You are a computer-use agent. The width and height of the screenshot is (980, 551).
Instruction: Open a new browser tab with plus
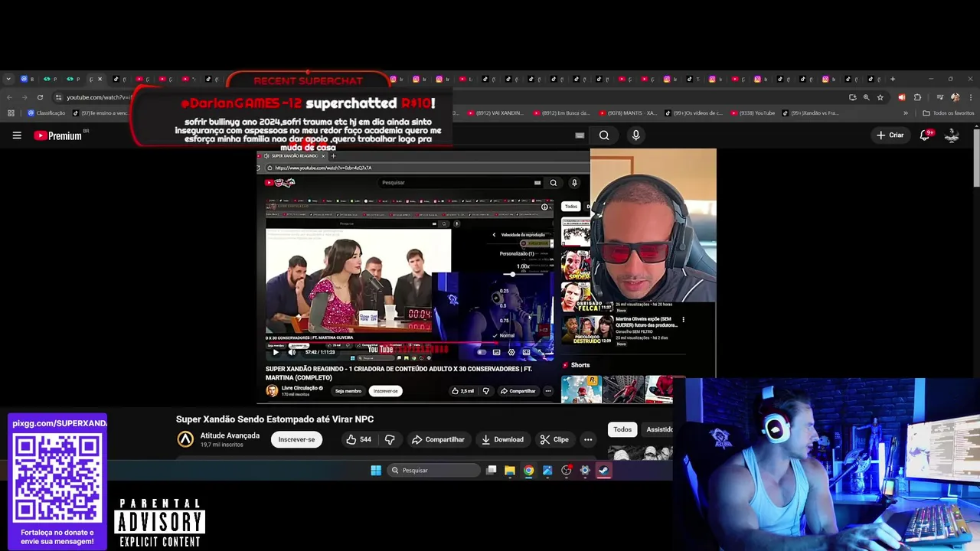[892, 79]
